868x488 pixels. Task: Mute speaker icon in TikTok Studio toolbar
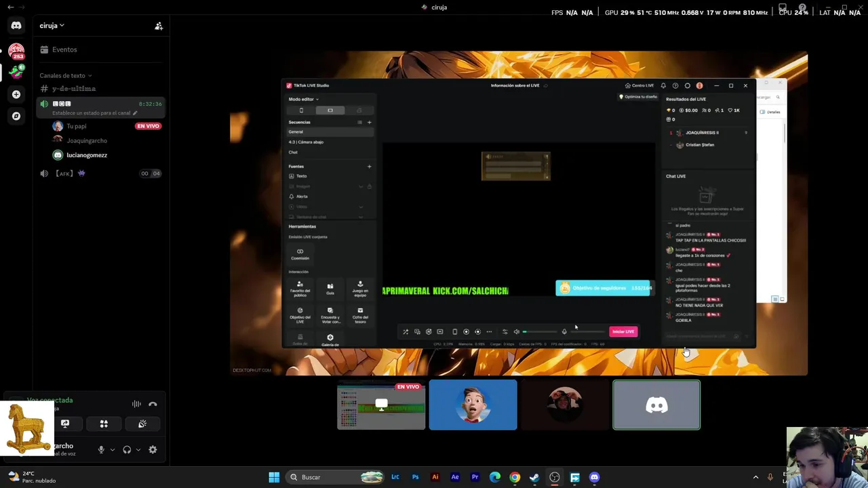tap(516, 331)
